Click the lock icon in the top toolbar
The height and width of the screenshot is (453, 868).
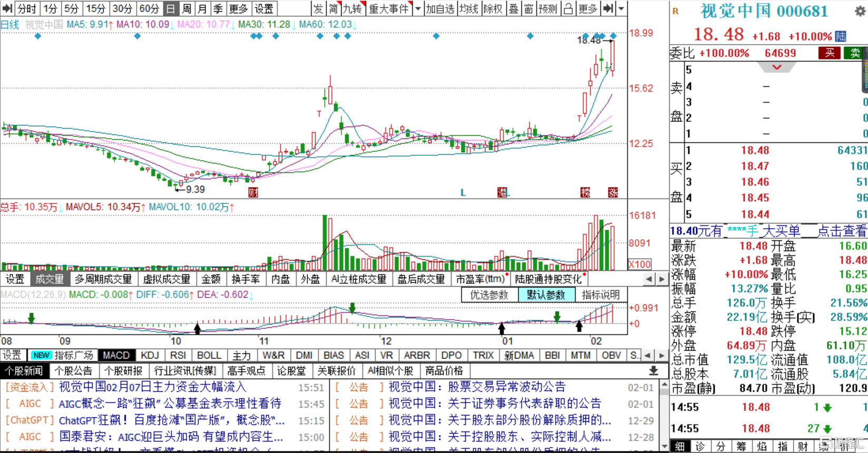coord(569,8)
